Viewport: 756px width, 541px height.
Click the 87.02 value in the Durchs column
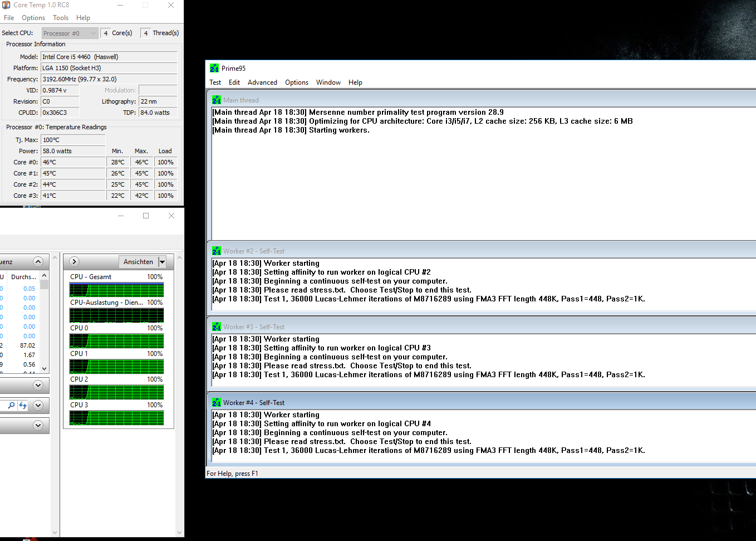click(x=27, y=345)
